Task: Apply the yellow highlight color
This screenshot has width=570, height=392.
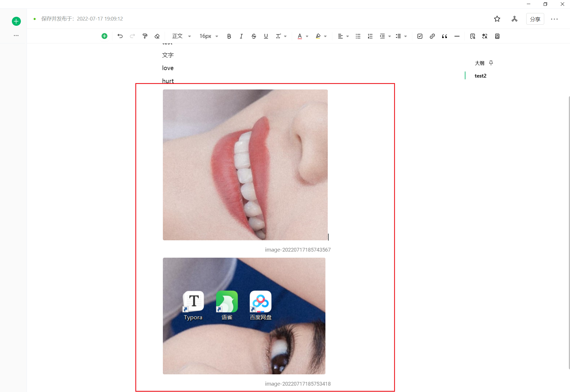Action: tap(318, 36)
